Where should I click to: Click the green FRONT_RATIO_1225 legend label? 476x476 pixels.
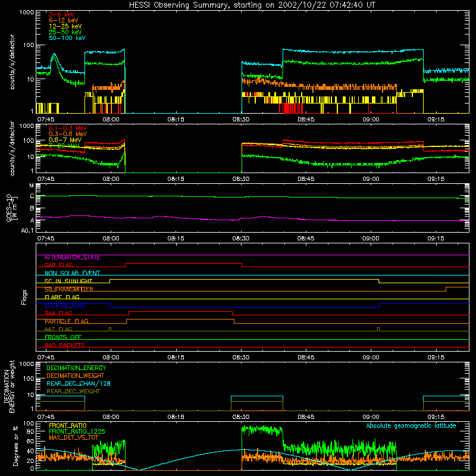[x=77, y=431]
